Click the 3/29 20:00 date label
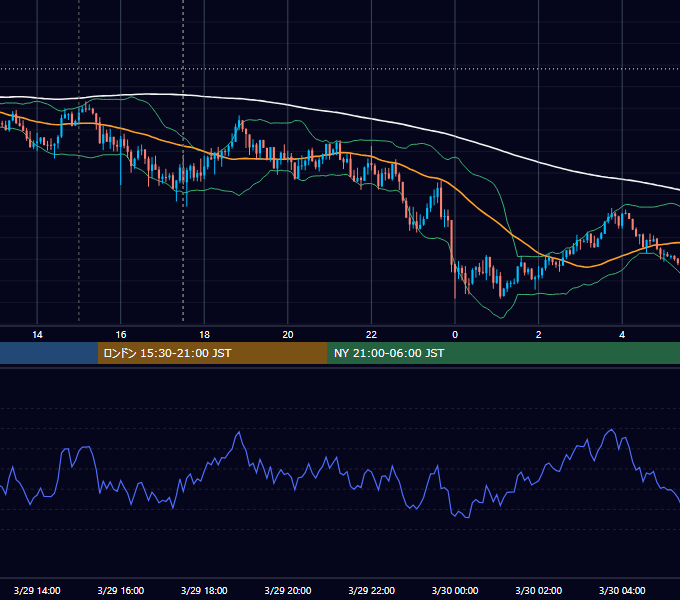The height and width of the screenshot is (600, 680). tap(288, 590)
